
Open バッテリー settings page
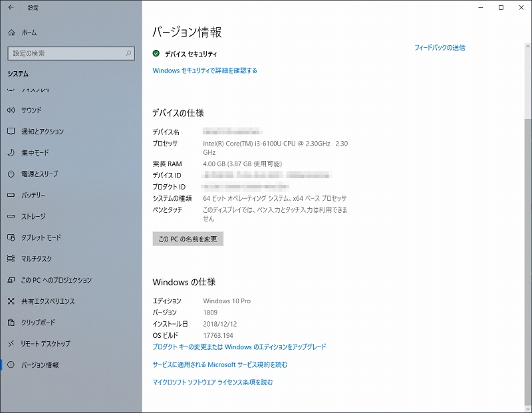(33, 195)
